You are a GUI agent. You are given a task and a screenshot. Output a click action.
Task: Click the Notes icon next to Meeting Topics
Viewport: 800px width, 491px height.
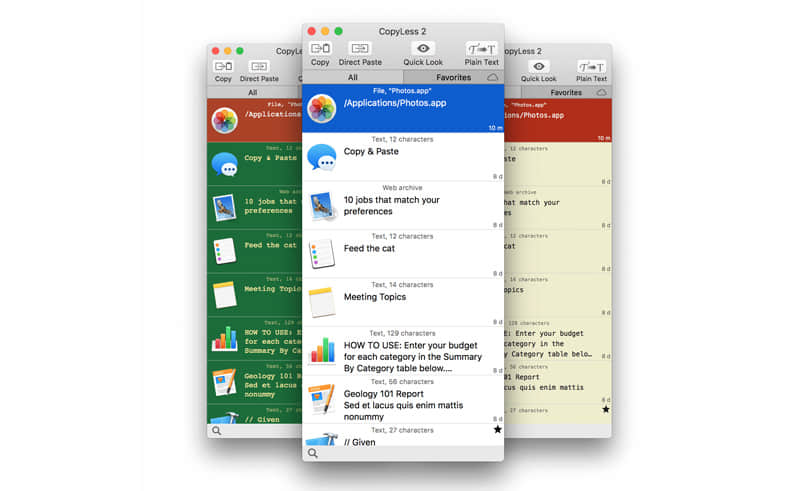(x=322, y=302)
